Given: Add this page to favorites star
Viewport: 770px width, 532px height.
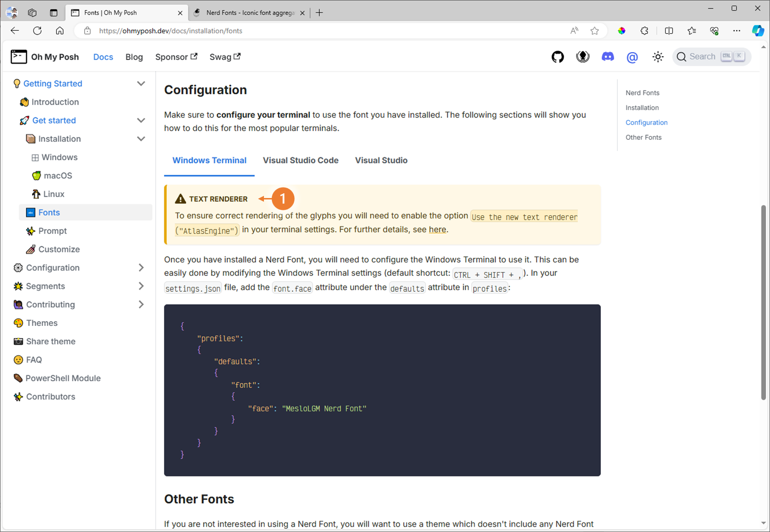Looking at the screenshot, I should pos(595,31).
